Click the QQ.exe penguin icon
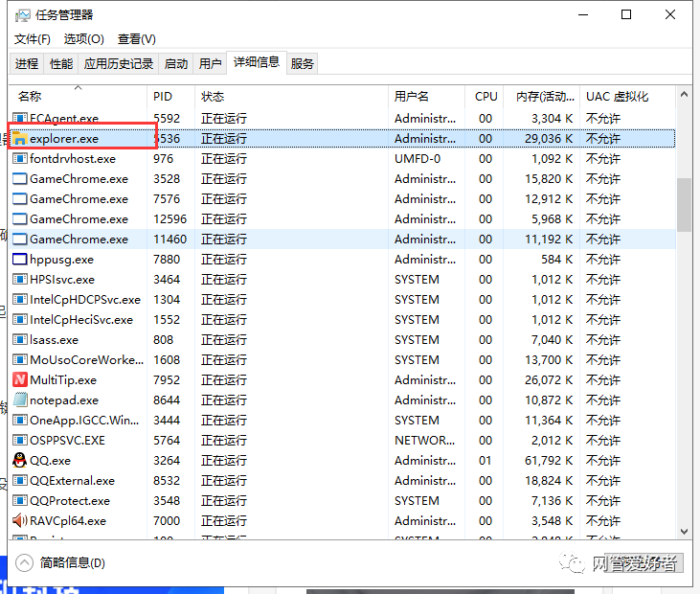The height and width of the screenshot is (594, 700). click(x=19, y=461)
